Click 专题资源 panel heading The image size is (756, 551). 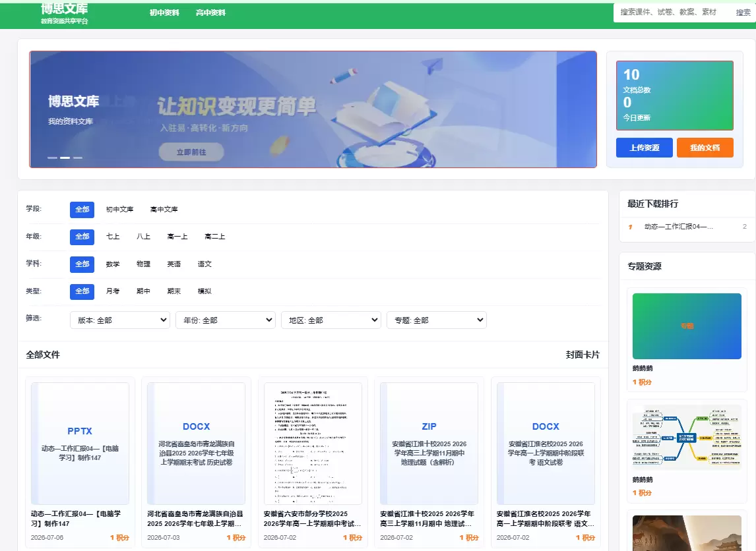[644, 266]
